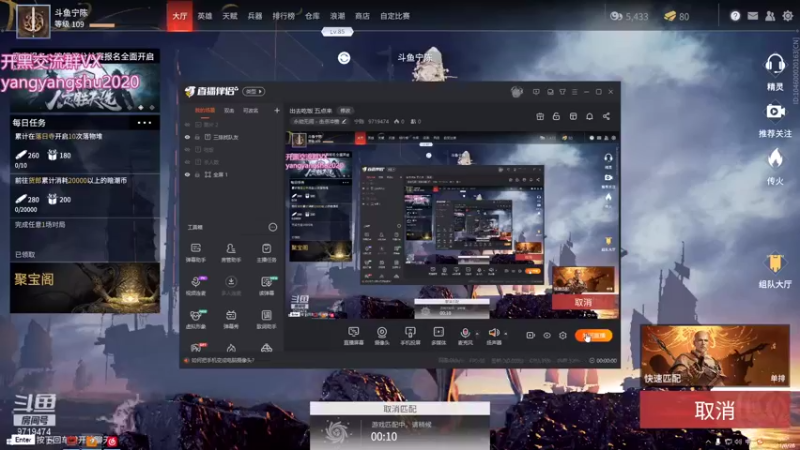800x450 pixels.
Task: Click the large red 取消 button
Action: [x=714, y=410]
